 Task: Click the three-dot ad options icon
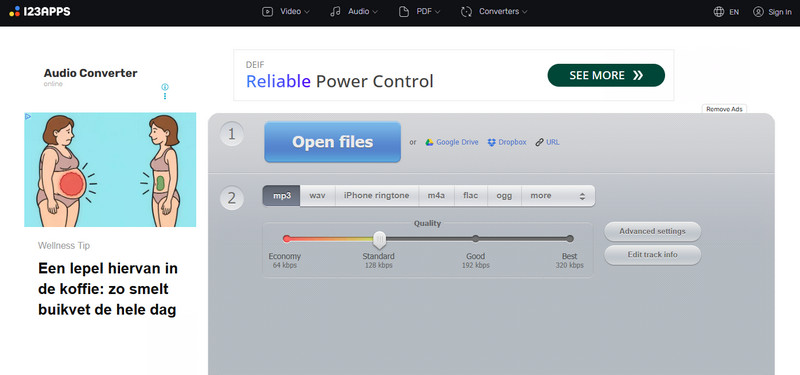(x=165, y=95)
